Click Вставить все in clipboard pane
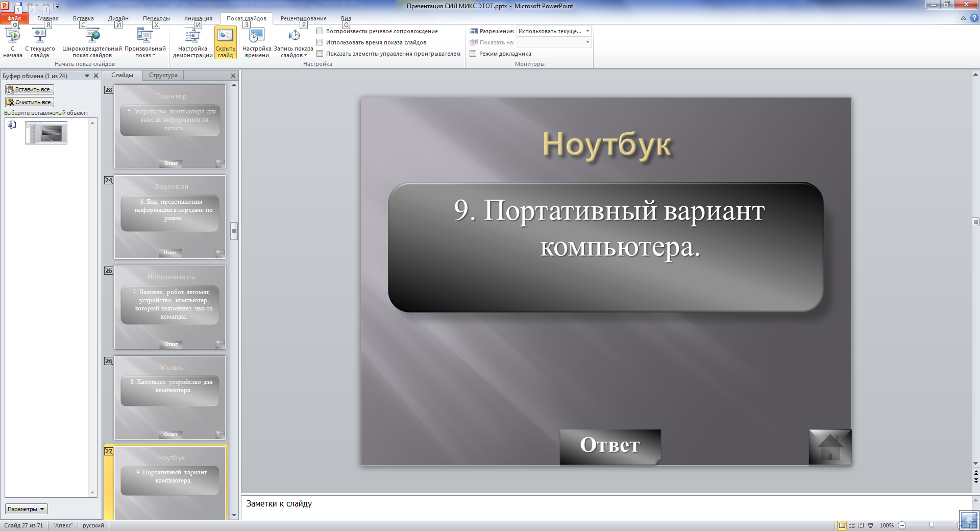The image size is (980, 531). coord(29,89)
